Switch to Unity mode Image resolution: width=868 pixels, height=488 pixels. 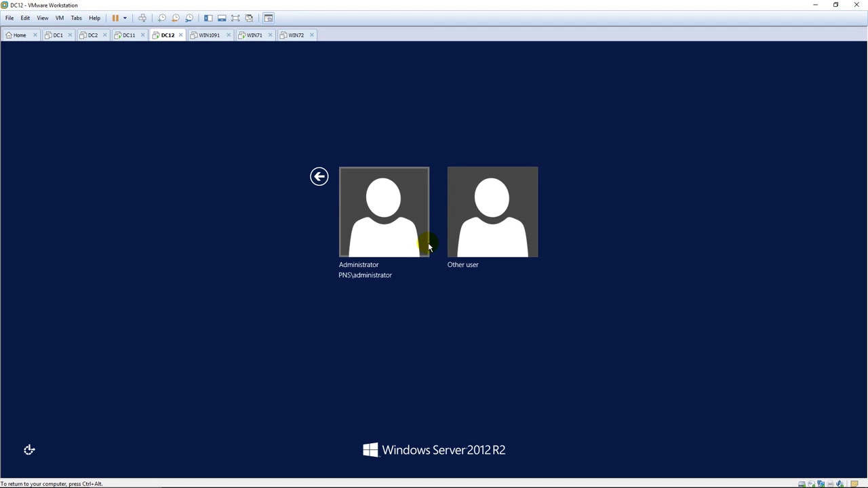[x=249, y=18]
